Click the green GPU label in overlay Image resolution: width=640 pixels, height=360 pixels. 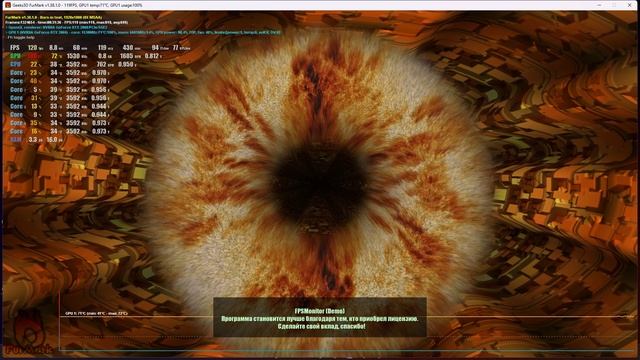pos(15,56)
